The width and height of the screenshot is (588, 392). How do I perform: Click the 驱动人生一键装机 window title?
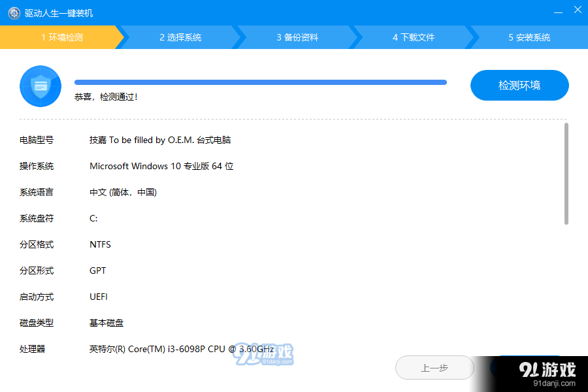59,13
